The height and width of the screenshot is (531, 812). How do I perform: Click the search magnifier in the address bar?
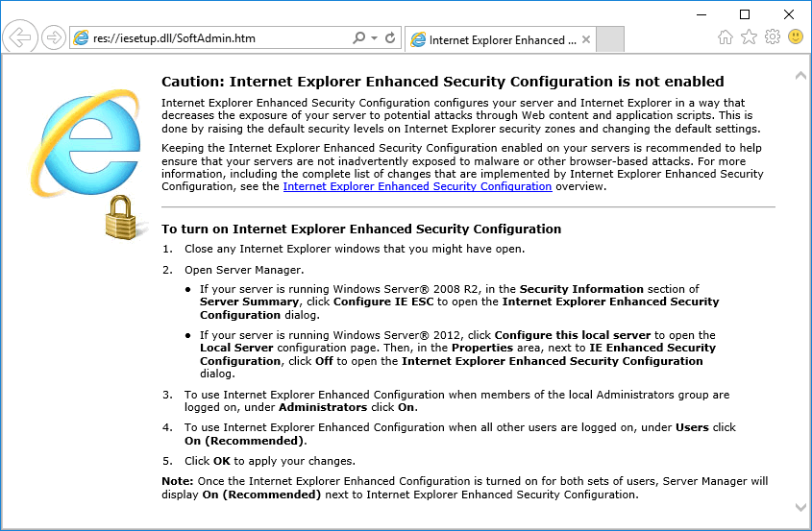coord(358,37)
